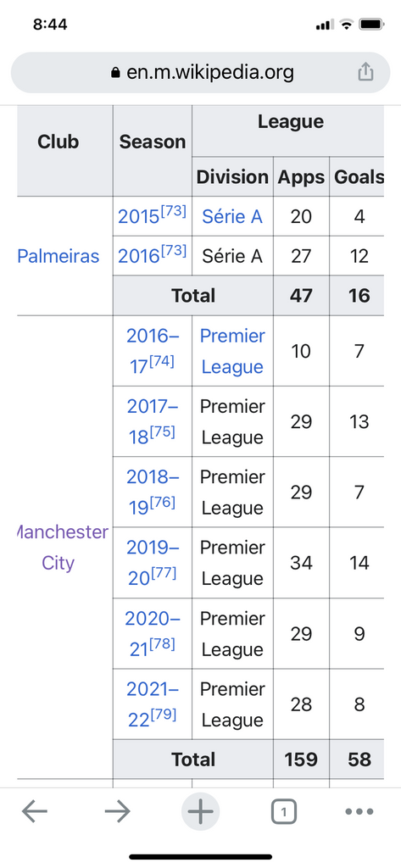Open the three-dot browser menu
Image resolution: width=401 pixels, height=868 pixels.
coord(359,812)
